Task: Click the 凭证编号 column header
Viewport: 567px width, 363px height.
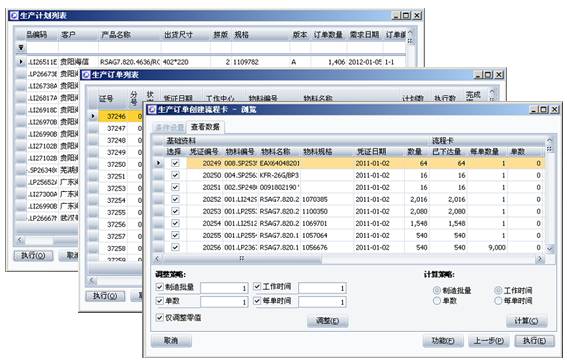Action: coord(204,152)
